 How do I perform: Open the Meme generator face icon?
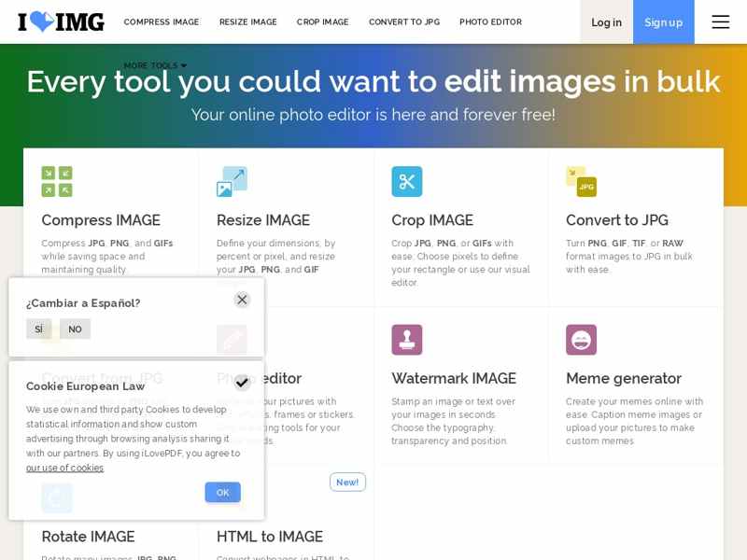581,340
